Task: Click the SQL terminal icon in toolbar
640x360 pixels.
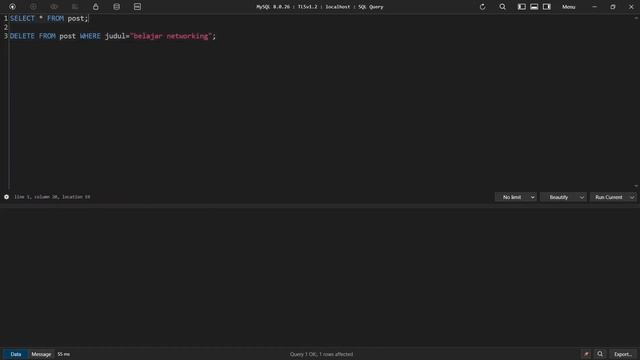Action: 137,7
